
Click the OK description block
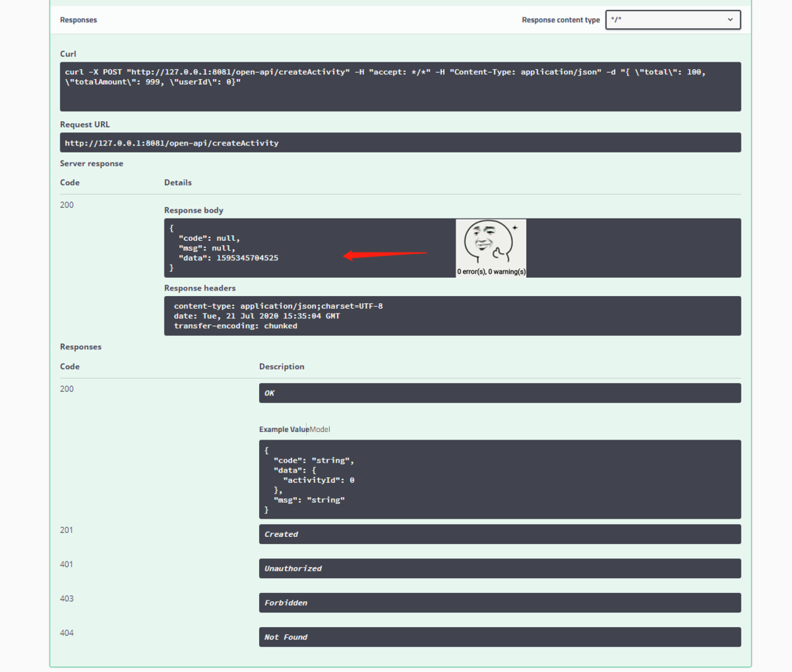pyautogui.click(x=499, y=393)
